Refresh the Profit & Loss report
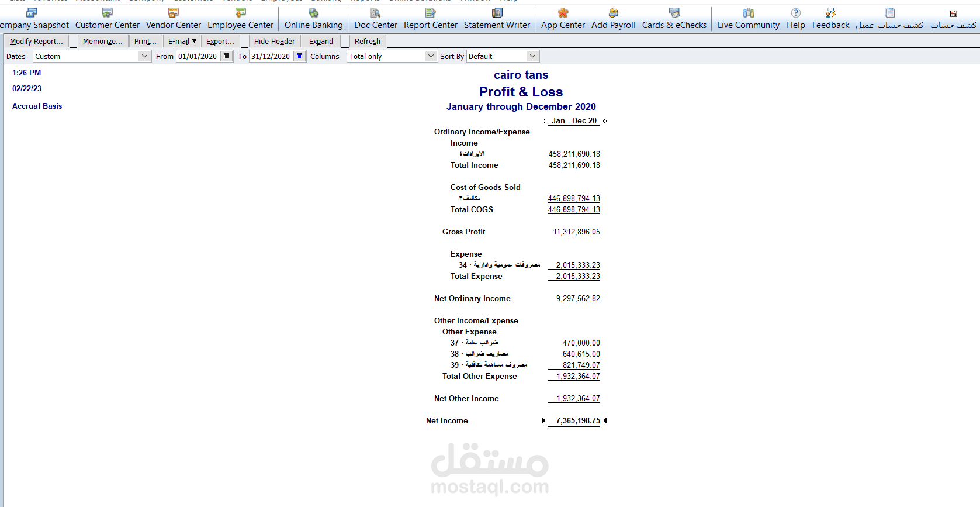Image resolution: width=980 pixels, height=507 pixels. click(368, 41)
